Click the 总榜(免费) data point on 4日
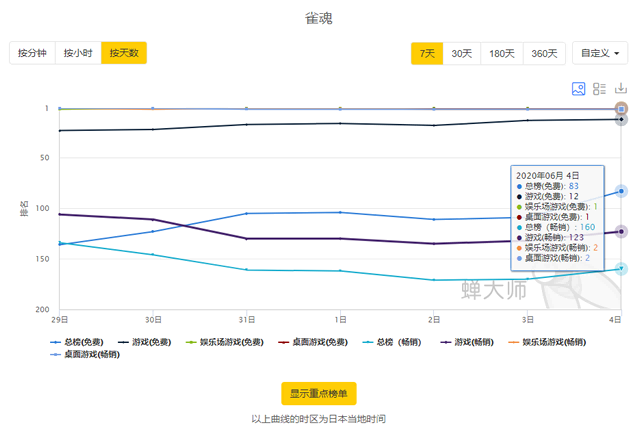 pyautogui.click(x=621, y=191)
